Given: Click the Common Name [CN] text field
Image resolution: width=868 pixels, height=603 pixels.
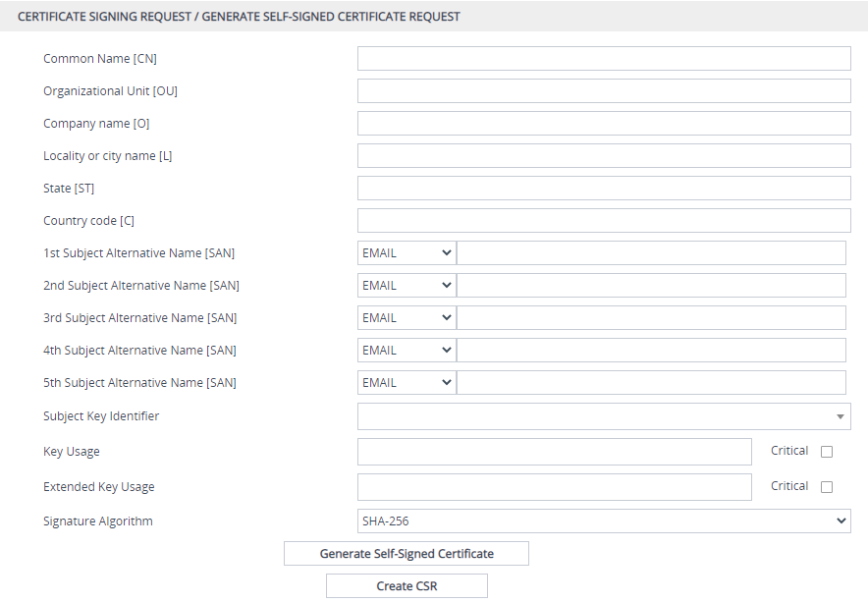Looking at the screenshot, I should [x=604, y=59].
